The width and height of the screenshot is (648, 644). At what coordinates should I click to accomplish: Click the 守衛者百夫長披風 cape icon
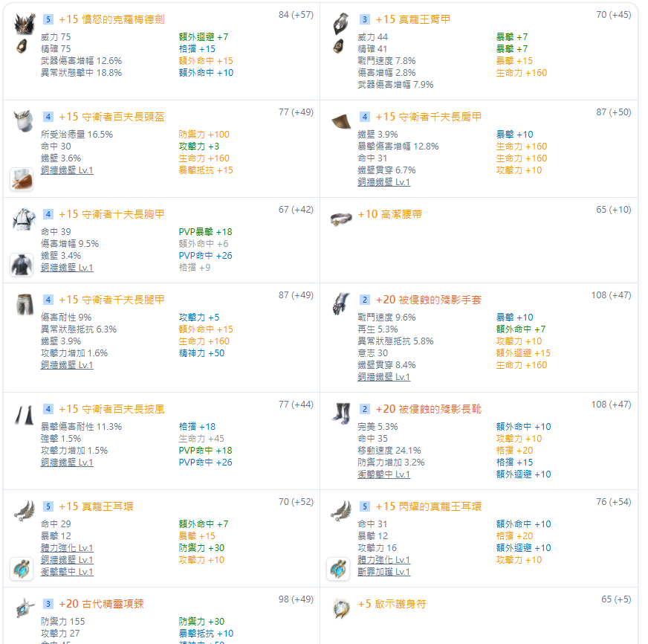pos(25,413)
